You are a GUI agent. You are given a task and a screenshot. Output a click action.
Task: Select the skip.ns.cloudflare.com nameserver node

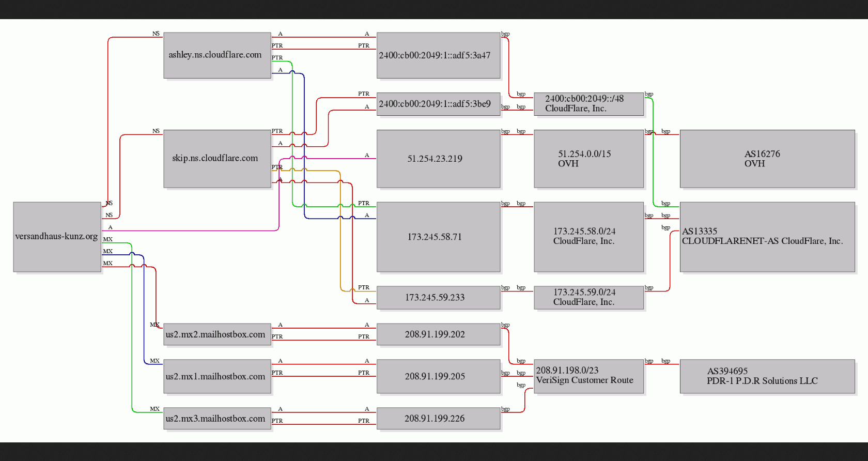pyautogui.click(x=217, y=159)
